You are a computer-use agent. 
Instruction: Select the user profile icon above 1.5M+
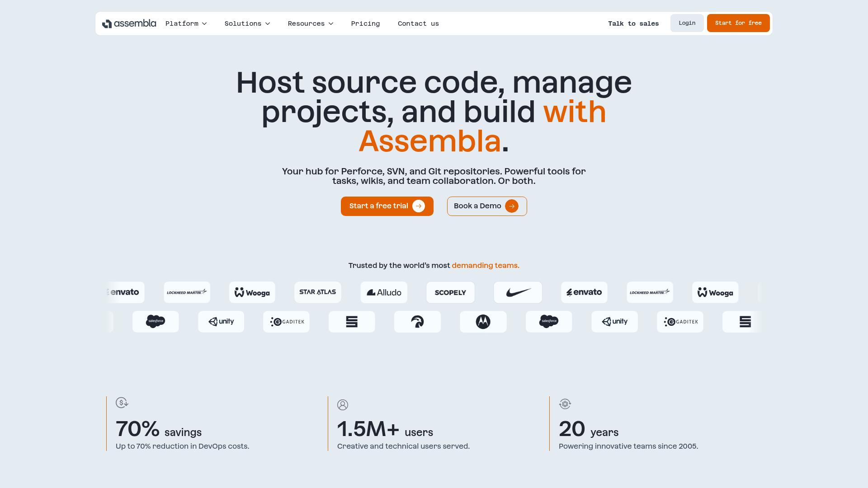343,405
